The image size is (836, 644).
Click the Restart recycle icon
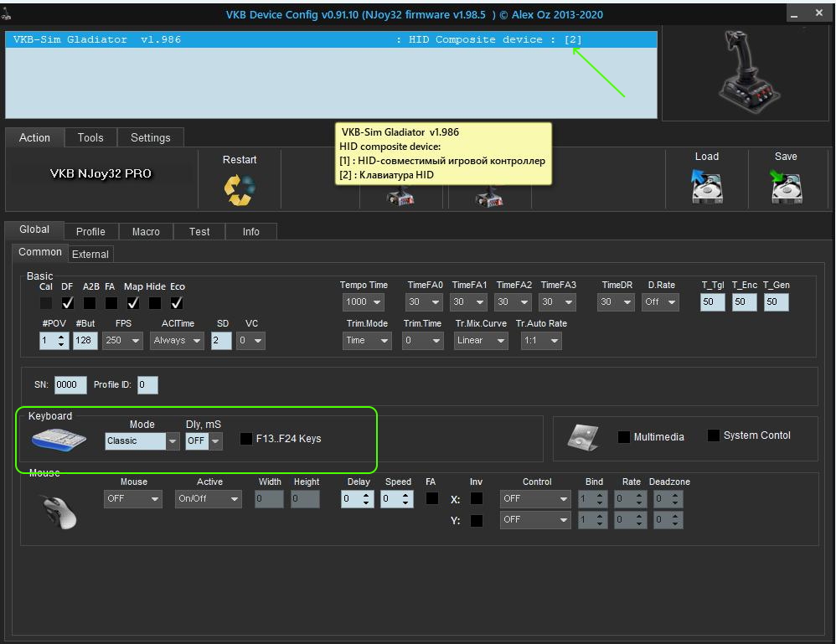[x=239, y=190]
